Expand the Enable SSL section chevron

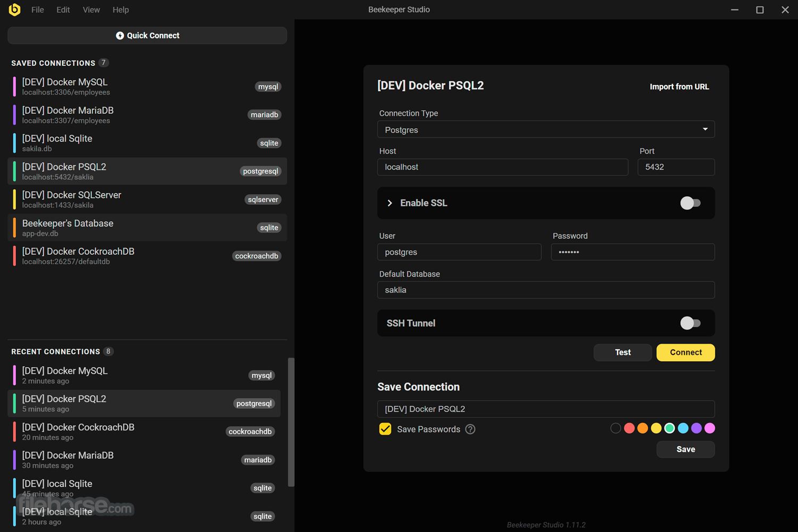click(390, 203)
